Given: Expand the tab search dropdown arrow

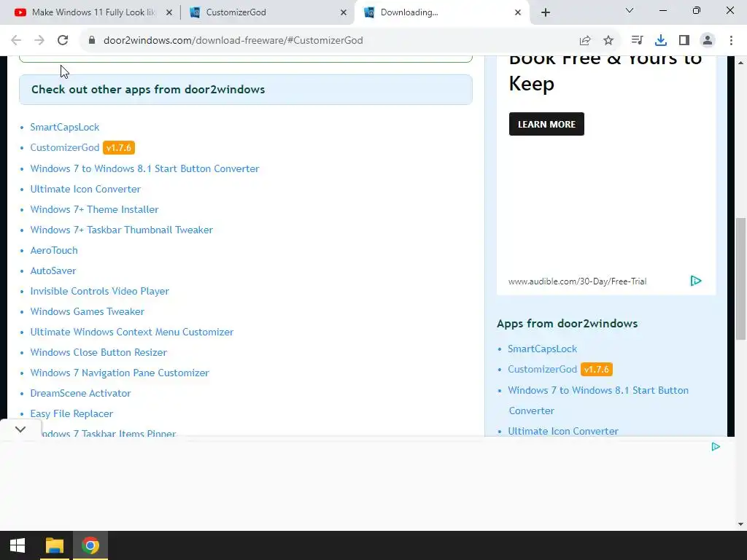Looking at the screenshot, I should [630, 10].
